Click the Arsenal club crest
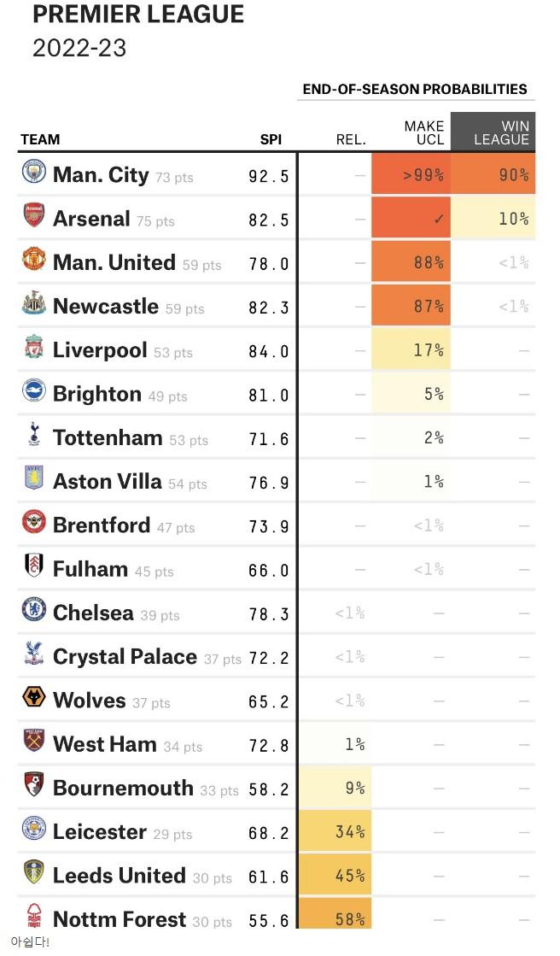This screenshot has height=956, width=560. [x=34, y=215]
